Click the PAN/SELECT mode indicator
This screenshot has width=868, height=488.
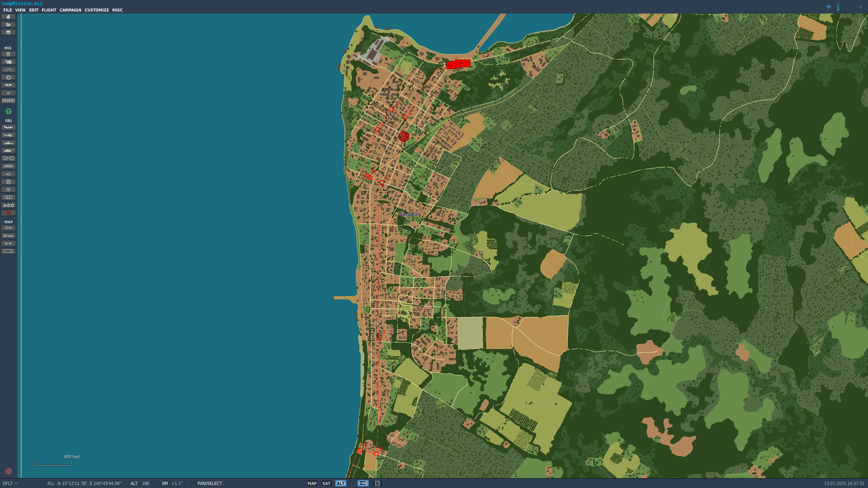(210, 484)
